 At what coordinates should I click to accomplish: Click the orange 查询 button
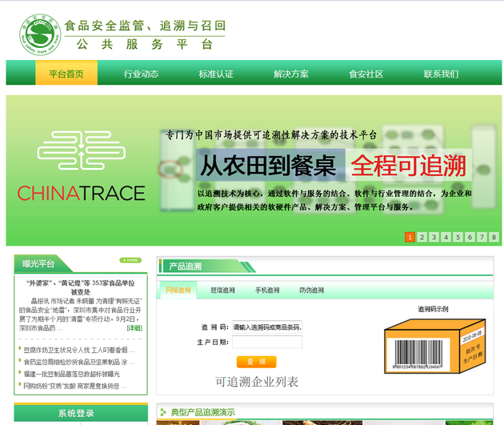coord(257,362)
